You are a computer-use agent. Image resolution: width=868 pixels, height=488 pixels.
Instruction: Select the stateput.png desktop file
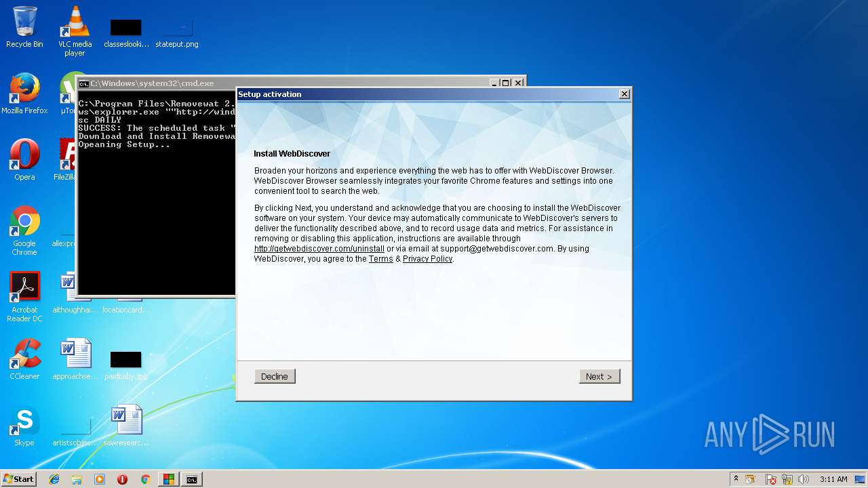[177, 33]
